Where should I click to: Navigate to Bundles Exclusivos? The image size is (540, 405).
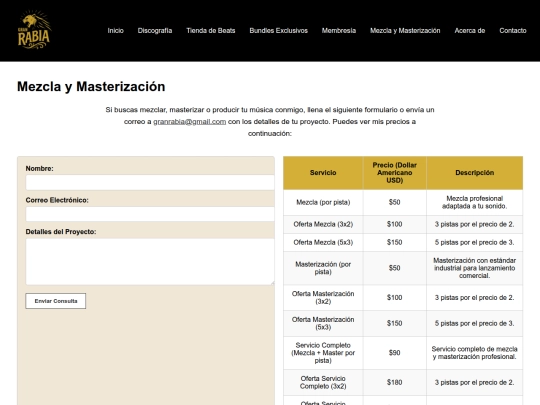279,31
